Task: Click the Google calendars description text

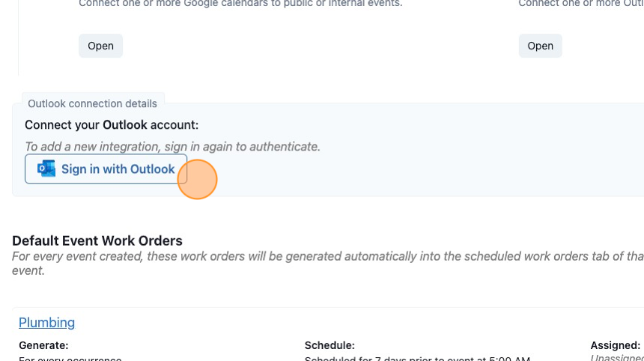Action: point(240,4)
